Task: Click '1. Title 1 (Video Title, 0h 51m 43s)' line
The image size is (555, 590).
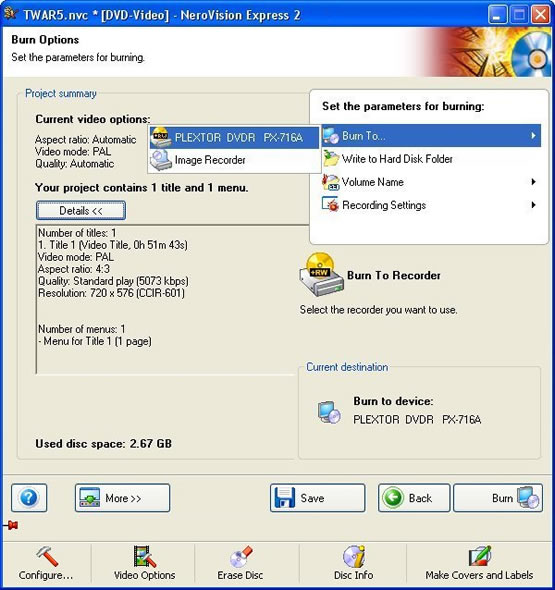Action: [113, 245]
